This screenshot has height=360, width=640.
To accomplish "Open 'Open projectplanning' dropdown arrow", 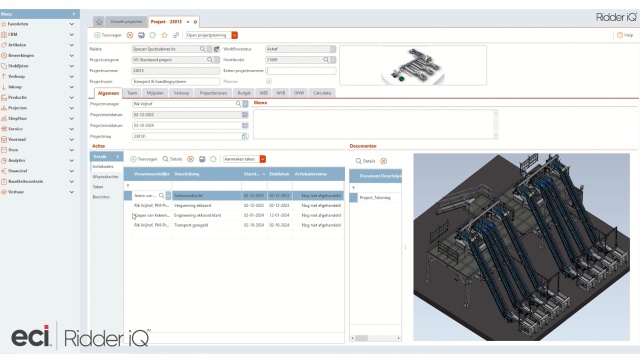I will 235,36.
